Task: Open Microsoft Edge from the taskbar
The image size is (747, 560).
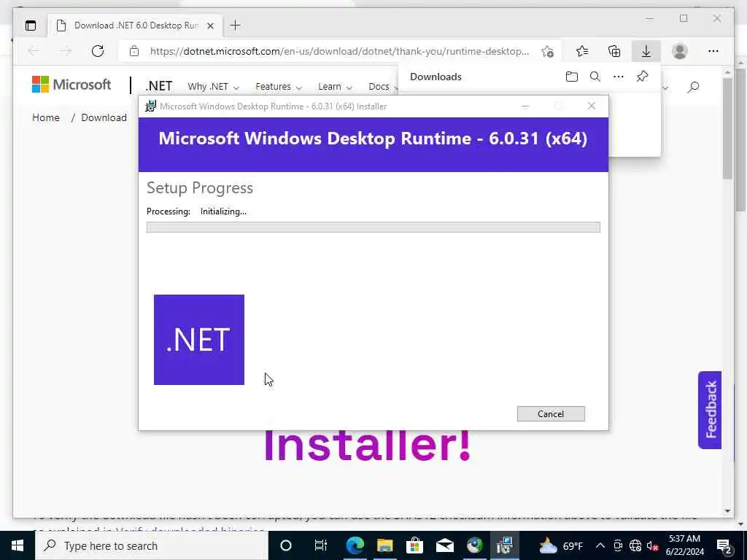Action: pos(355,545)
